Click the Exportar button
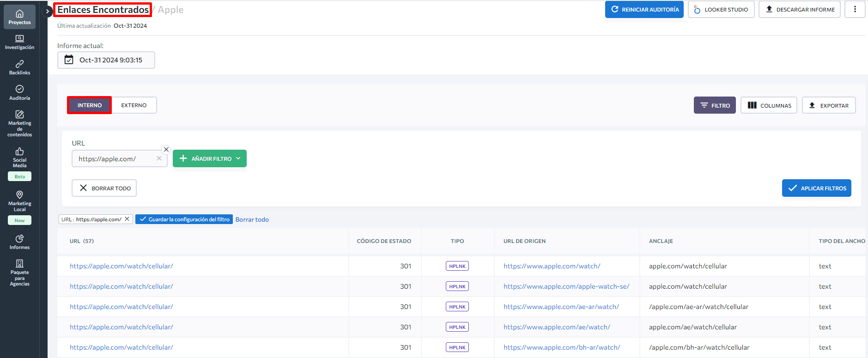Image resolution: width=868 pixels, height=358 pixels. click(x=829, y=105)
